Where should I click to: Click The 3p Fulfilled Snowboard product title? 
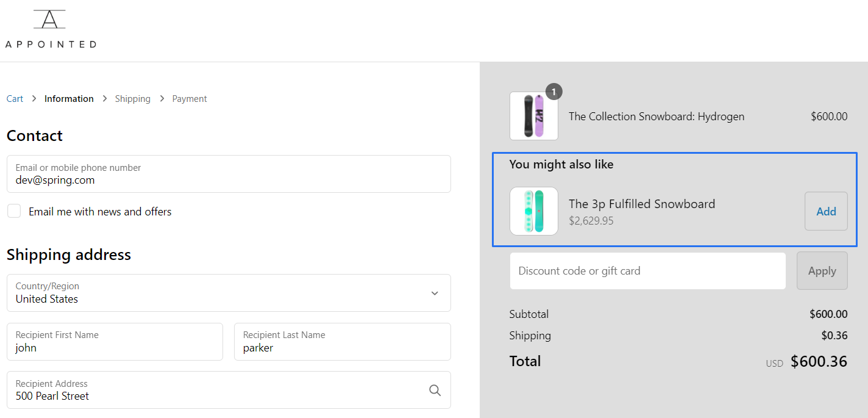point(641,204)
